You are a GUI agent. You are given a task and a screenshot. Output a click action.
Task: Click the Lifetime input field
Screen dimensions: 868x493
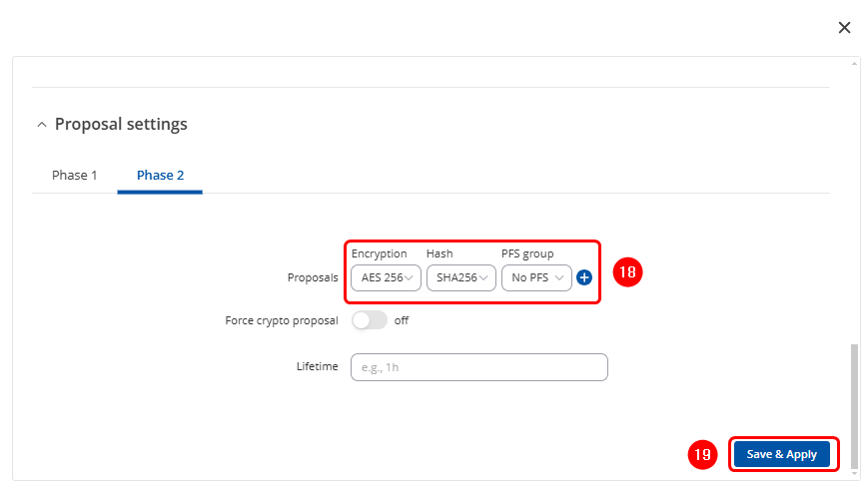click(x=479, y=367)
